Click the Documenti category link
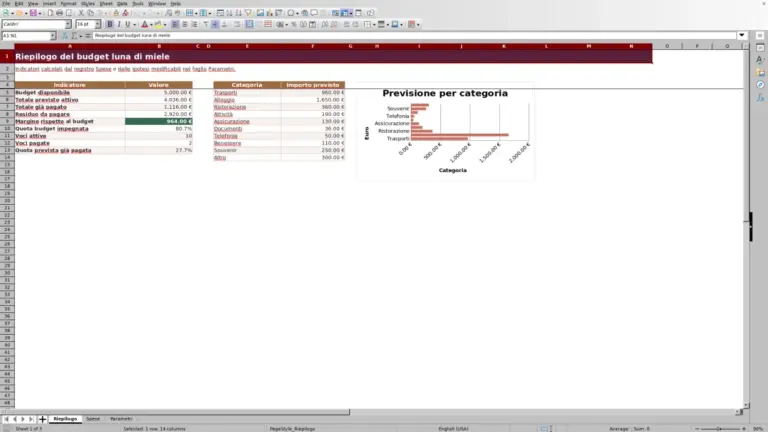The height and width of the screenshot is (432, 768). point(228,129)
